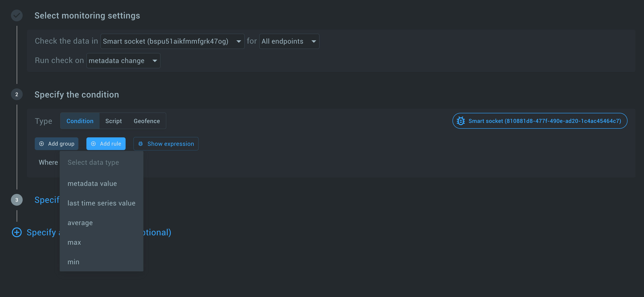Click the completed step checkmark icon
The image size is (644, 297).
click(x=16, y=15)
